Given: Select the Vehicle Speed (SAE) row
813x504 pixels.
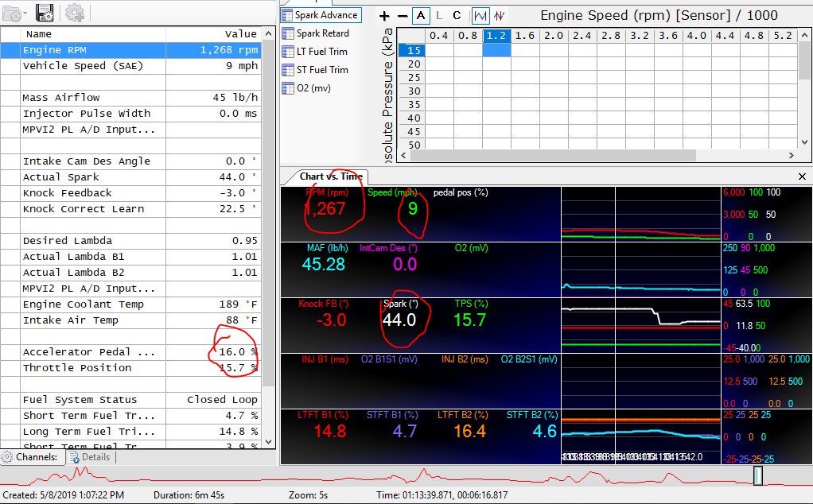Looking at the screenshot, I should tap(130, 66).
